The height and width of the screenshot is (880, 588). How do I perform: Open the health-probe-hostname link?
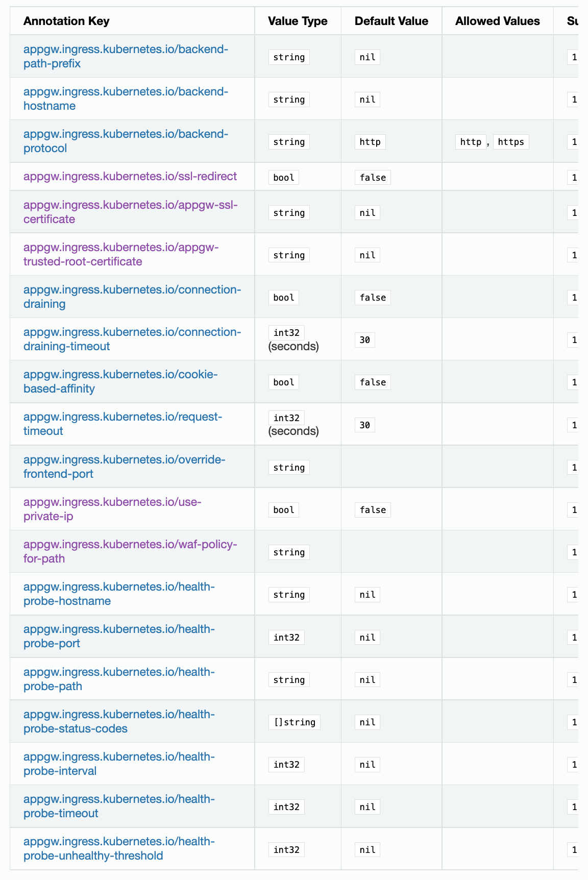pyautogui.click(x=119, y=594)
